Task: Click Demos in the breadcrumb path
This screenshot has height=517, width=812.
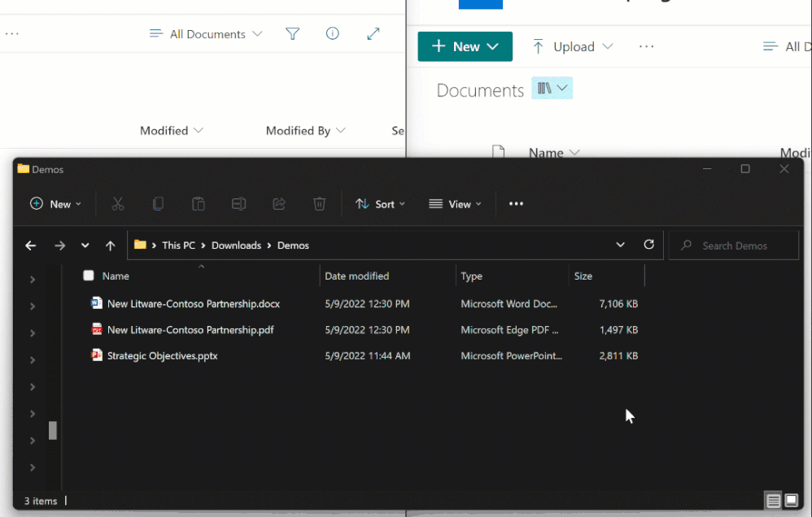Action: tap(293, 245)
